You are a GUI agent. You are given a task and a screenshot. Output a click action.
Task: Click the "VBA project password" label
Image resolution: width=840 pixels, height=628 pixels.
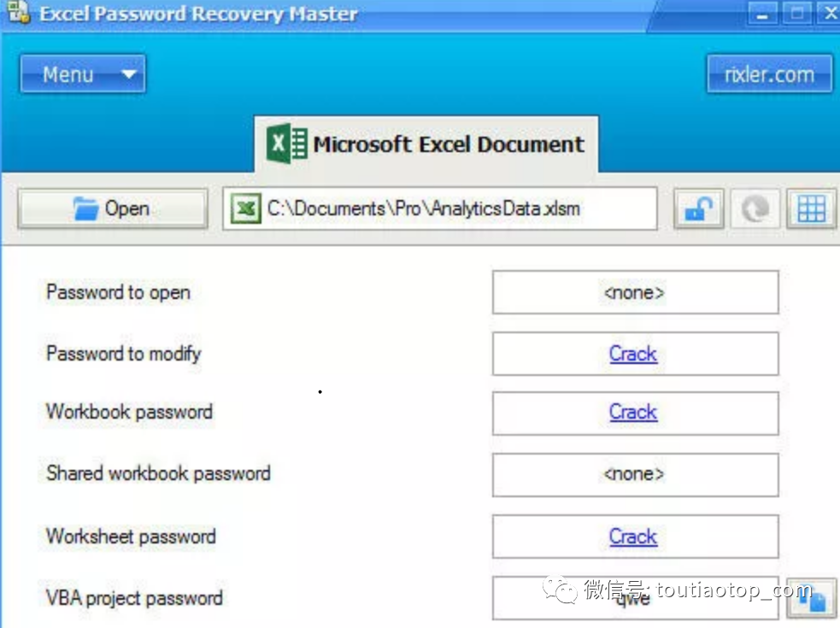(134, 598)
